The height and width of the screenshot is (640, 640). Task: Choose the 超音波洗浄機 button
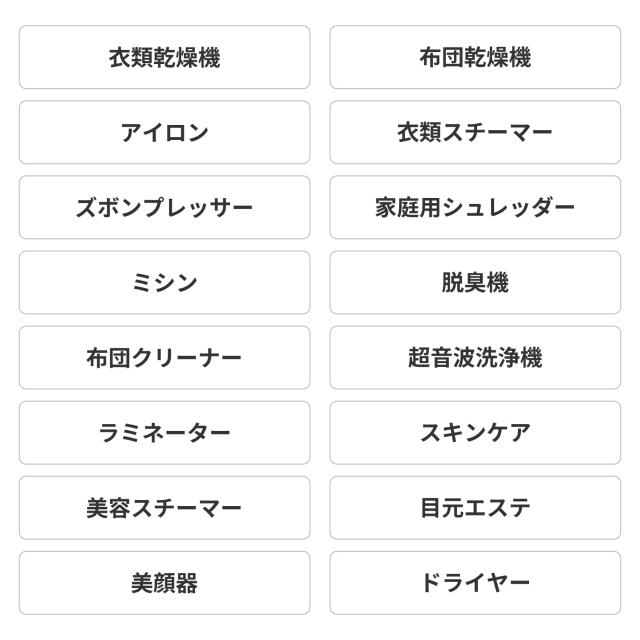tap(475, 358)
